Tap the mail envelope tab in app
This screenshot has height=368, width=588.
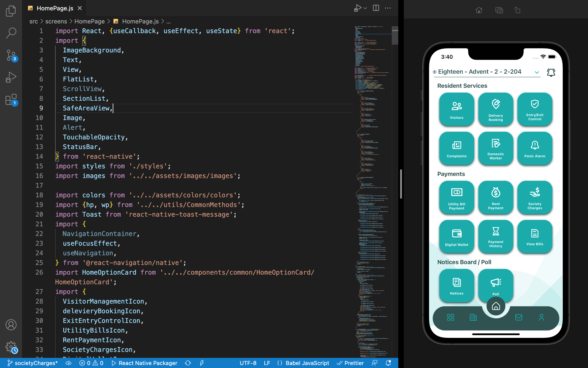(518, 317)
